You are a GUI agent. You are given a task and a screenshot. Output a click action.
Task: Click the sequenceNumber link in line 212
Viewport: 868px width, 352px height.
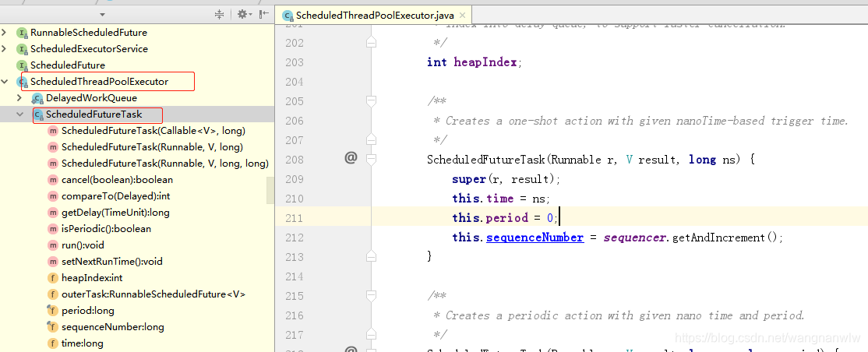pos(535,238)
